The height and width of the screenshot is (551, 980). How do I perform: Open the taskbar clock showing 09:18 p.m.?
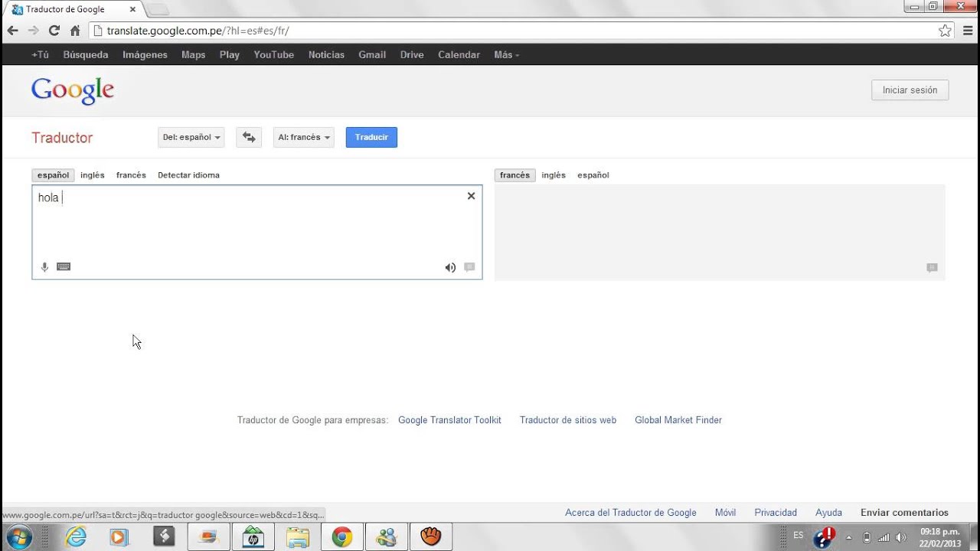pos(939,537)
